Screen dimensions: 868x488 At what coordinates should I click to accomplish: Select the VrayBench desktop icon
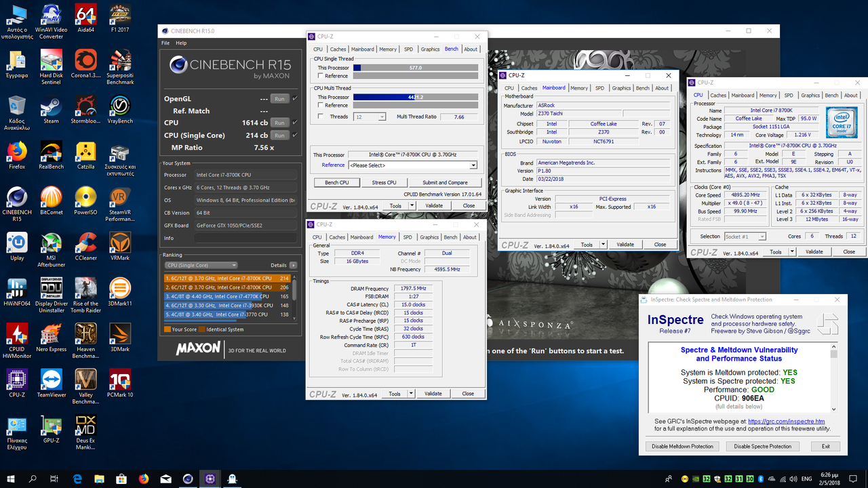pyautogui.click(x=120, y=110)
